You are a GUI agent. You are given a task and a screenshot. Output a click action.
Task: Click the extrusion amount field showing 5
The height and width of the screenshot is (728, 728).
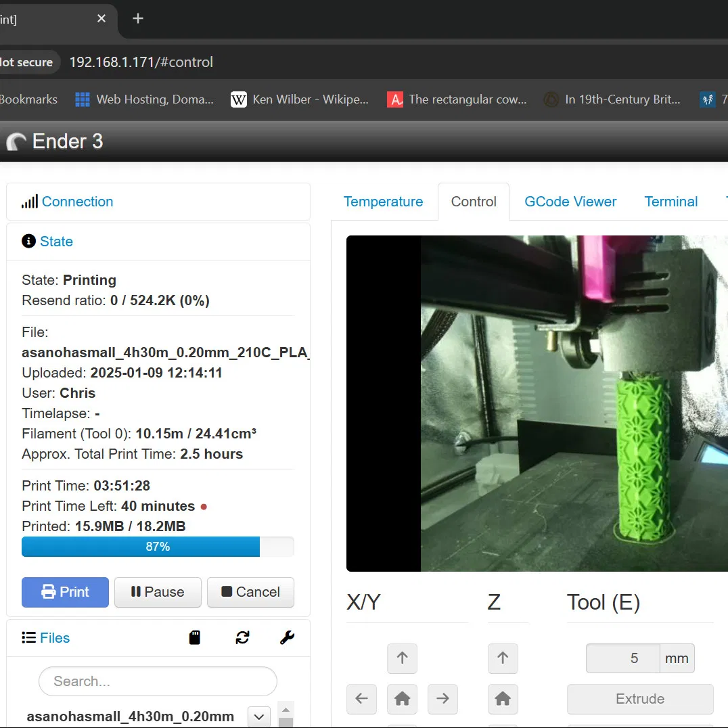coord(622,658)
